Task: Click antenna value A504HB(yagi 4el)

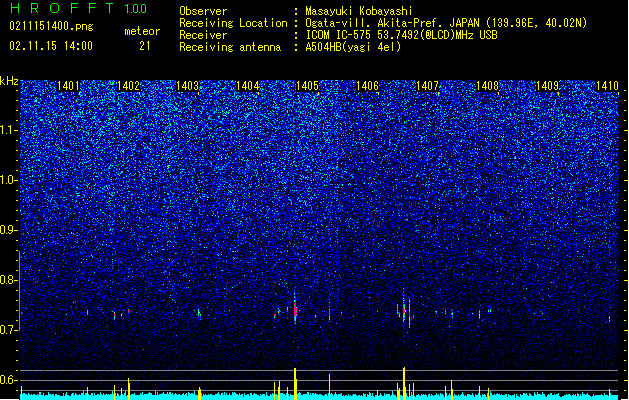Action: point(353,47)
